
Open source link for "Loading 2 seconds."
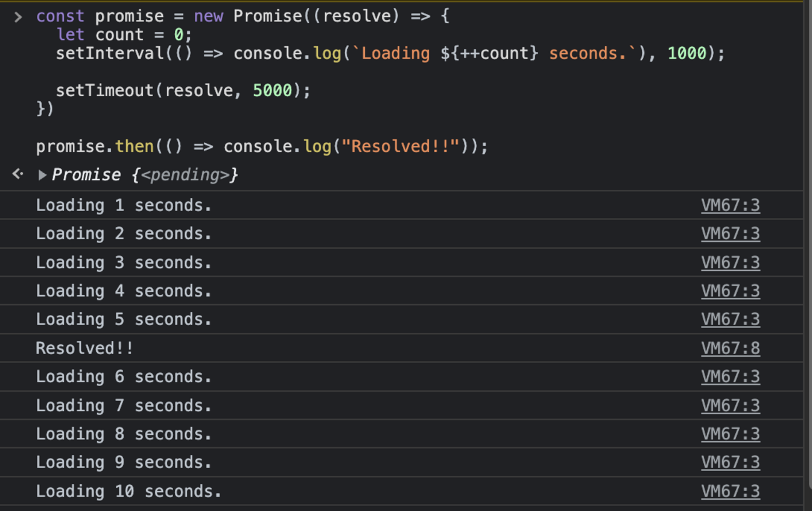pyautogui.click(x=730, y=234)
